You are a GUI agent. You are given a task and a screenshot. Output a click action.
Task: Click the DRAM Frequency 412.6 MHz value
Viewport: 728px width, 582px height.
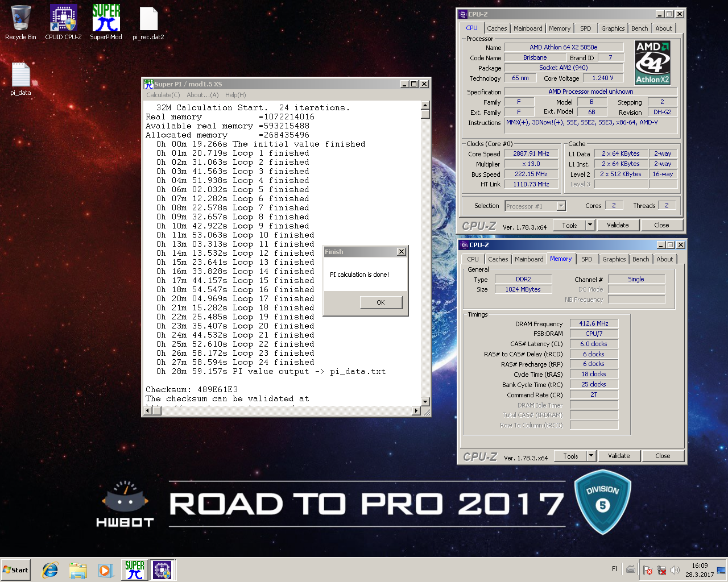pos(594,323)
